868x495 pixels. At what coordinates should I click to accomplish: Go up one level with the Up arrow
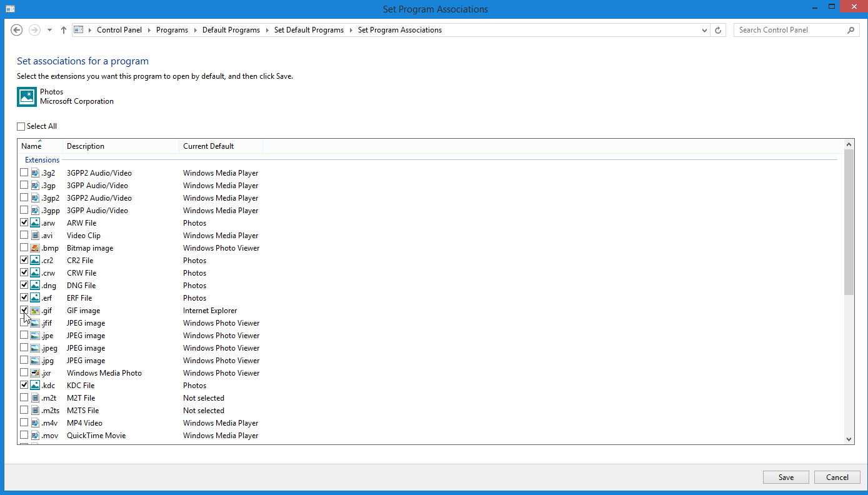click(64, 30)
